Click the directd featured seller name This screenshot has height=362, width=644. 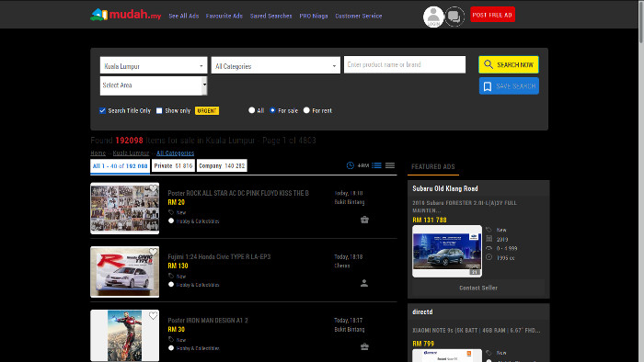pyautogui.click(x=422, y=312)
